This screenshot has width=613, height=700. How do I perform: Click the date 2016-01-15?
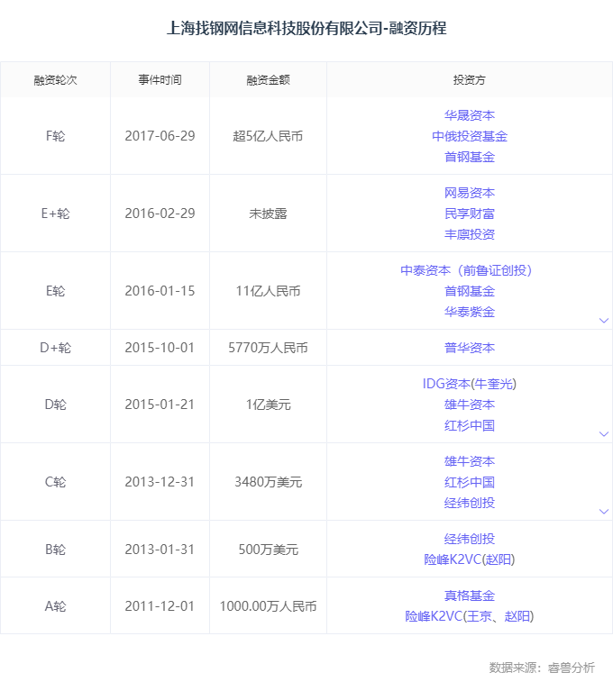[x=160, y=292]
